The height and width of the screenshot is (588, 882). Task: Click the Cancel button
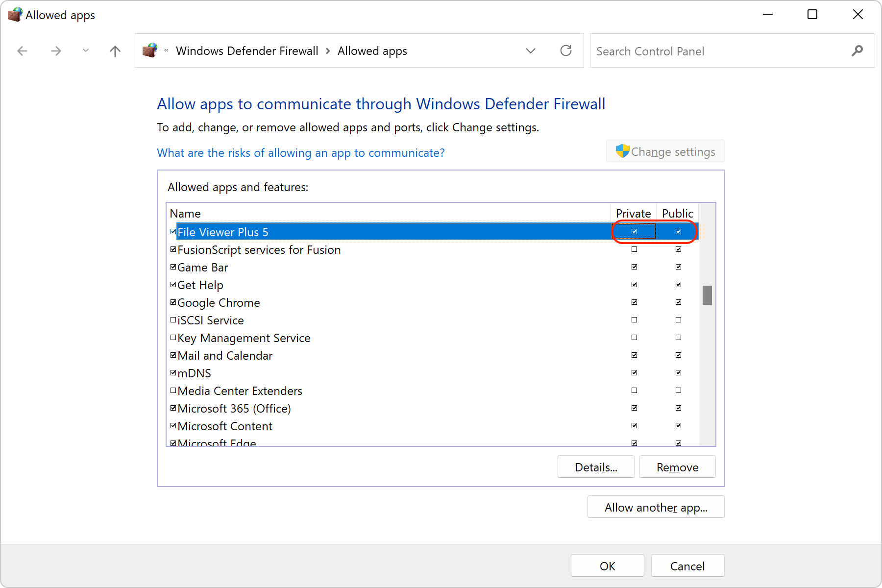coord(687,566)
